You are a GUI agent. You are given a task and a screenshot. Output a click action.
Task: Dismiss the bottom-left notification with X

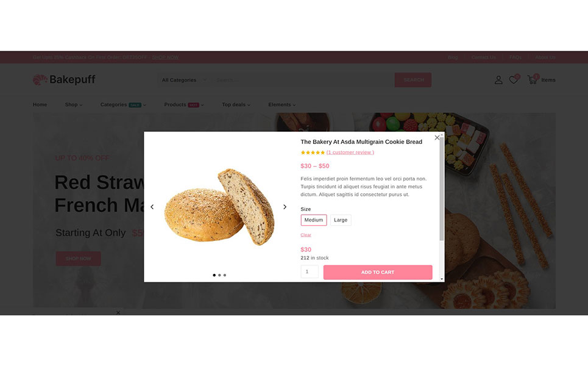(x=118, y=312)
